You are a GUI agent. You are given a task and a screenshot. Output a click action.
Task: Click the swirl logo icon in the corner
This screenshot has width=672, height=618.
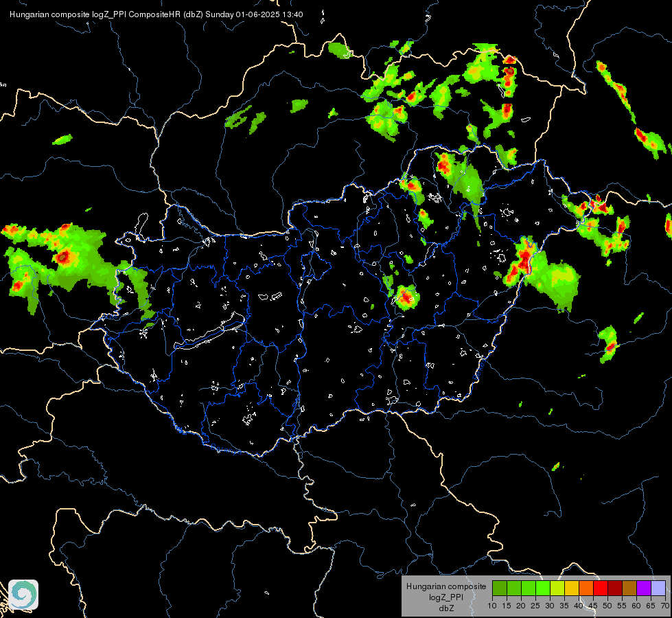(x=23, y=595)
